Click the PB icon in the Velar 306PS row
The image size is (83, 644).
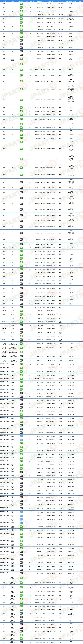21,352
